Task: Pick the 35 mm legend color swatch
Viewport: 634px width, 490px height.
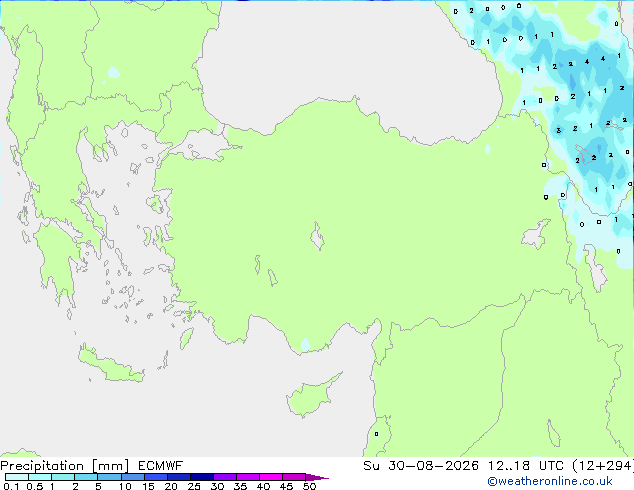Action: [x=248, y=477]
